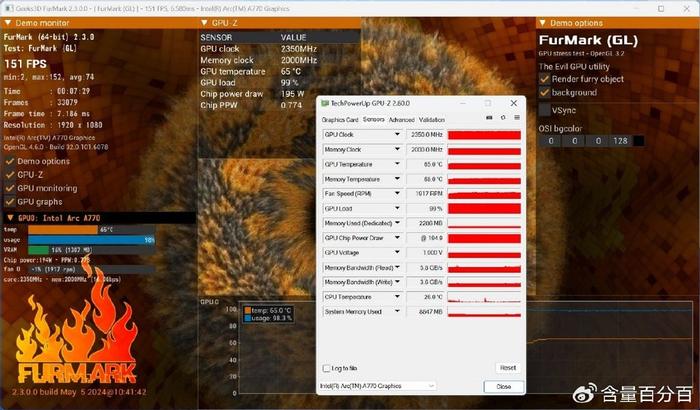Open the Memory Used (Dedicated) dropdown
The height and width of the screenshot is (410, 700).
(x=397, y=223)
